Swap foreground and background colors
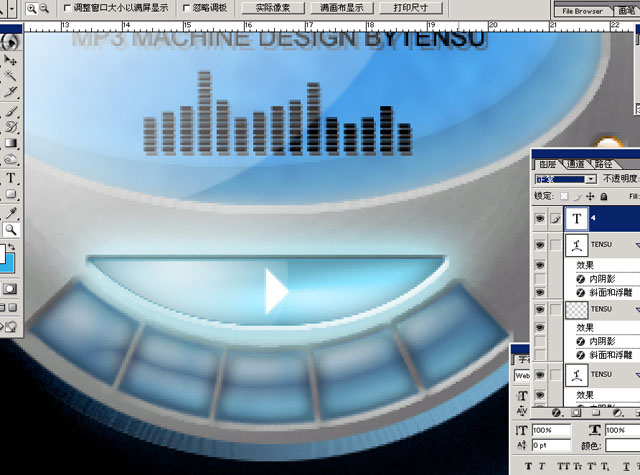Viewport: 640px width, 475px height. coord(12,247)
